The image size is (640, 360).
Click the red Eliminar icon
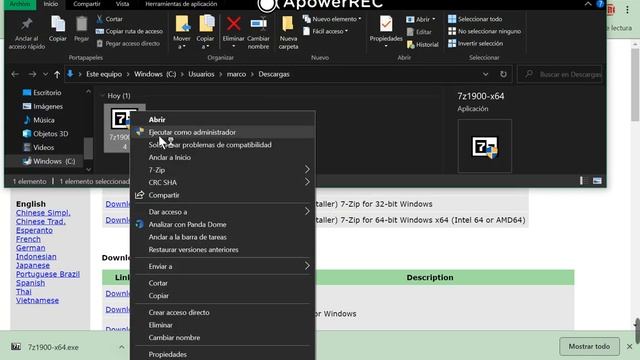tap(233, 24)
